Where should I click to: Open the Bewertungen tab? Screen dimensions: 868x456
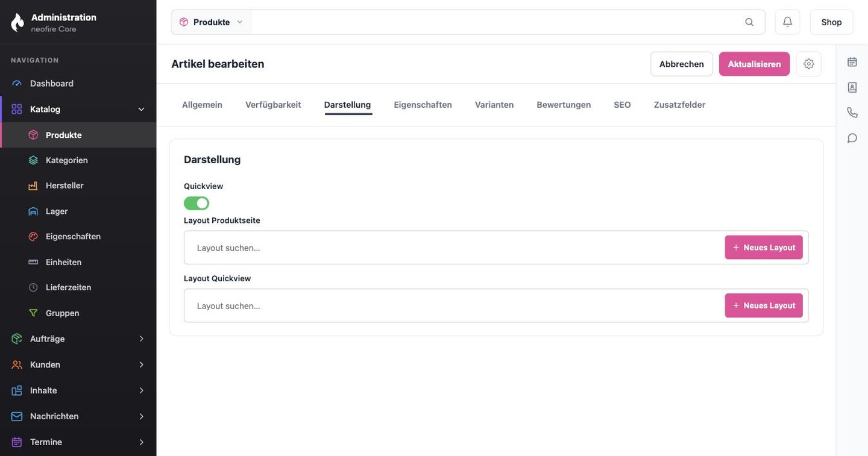point(564,105)
